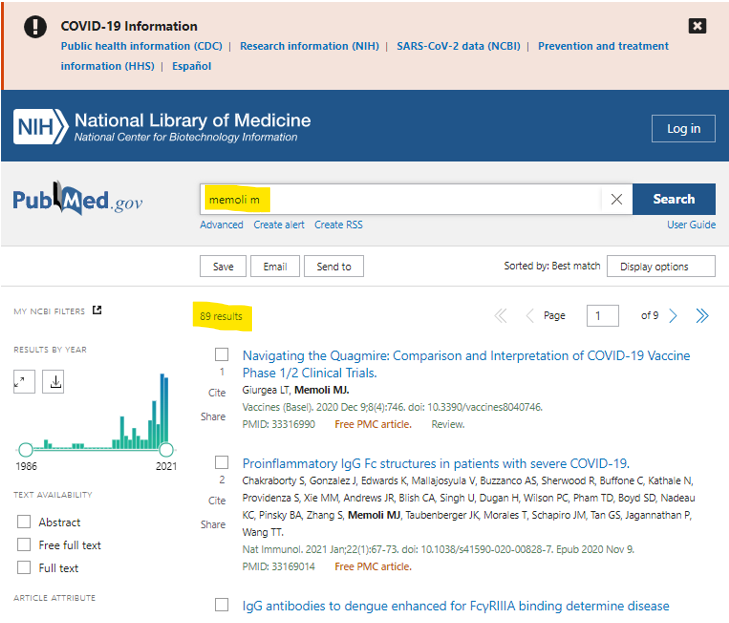Click the tallest bar in year histogram

tap(162, 411)
